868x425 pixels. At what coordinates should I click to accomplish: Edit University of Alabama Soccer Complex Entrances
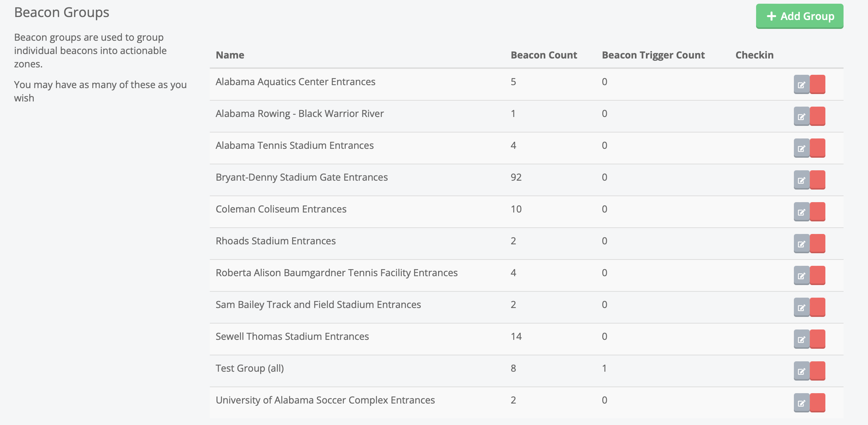click(x=802, y=403)
